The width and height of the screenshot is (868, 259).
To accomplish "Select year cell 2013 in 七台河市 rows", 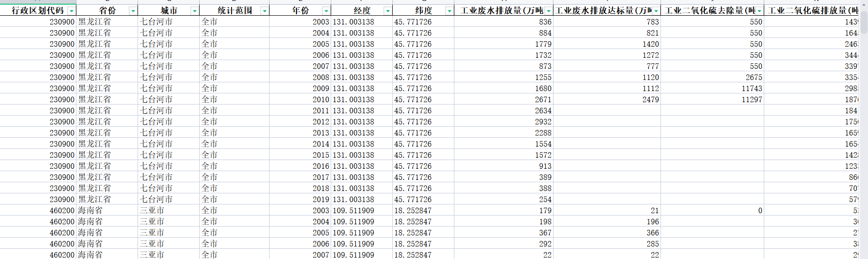I will point(300,133).
